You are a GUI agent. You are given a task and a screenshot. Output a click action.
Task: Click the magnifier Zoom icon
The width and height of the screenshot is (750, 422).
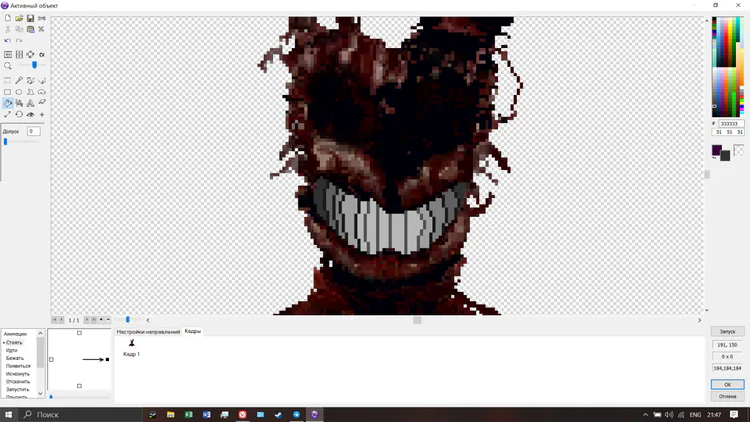8,66
